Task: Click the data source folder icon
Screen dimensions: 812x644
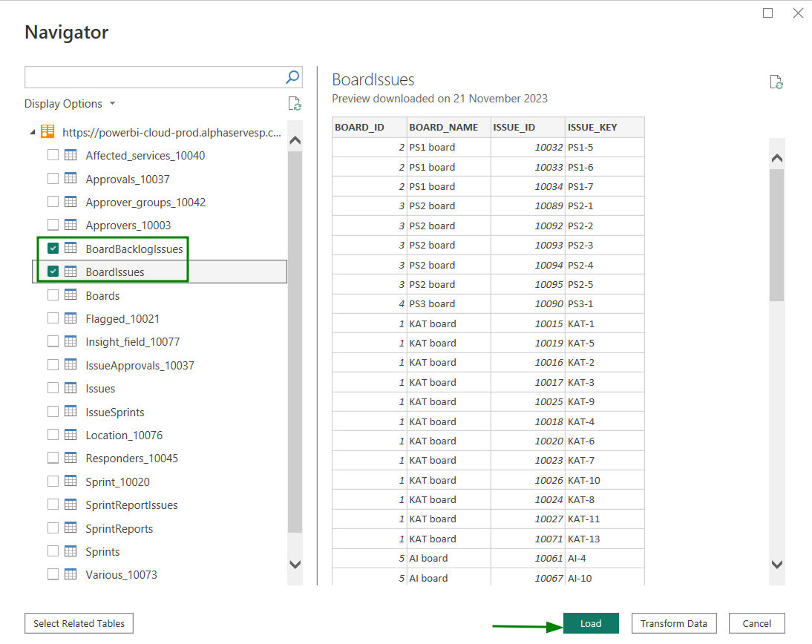Action: tap(48, 132)
